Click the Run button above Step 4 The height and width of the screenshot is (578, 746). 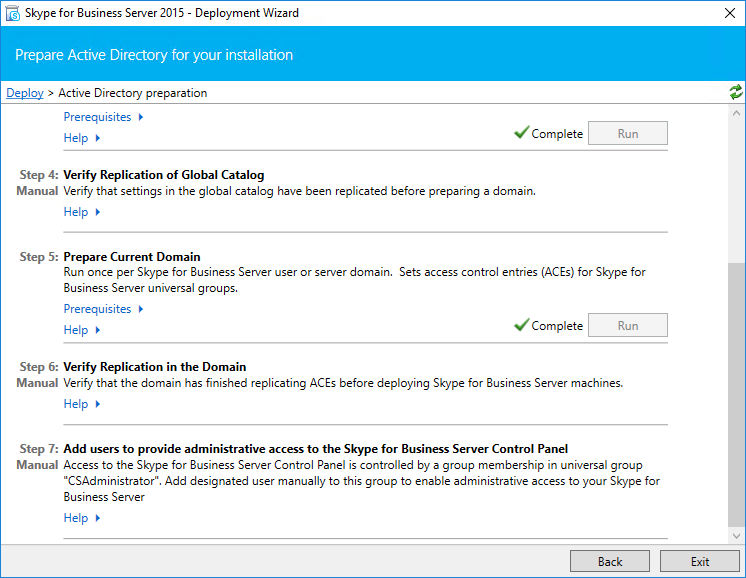tap(628, 133)
